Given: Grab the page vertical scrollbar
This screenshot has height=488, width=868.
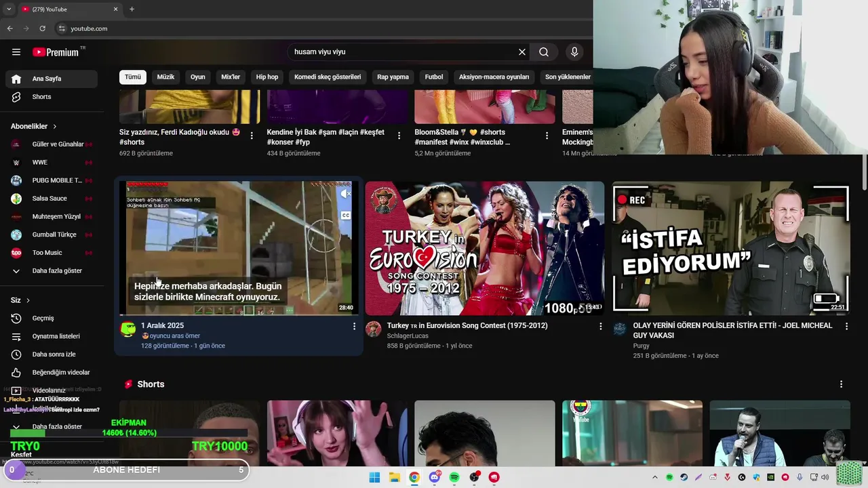Looking at the screenshot, I should coord(864,173).
